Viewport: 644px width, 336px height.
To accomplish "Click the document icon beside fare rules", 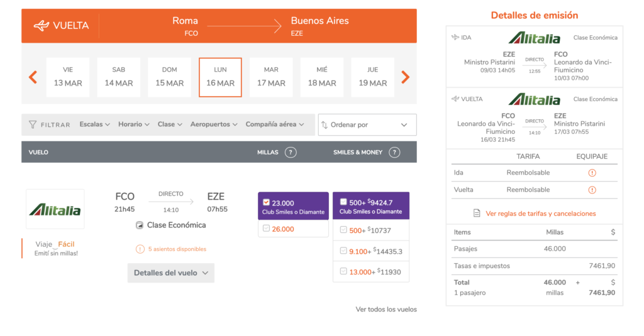I will tap(477, 214).
